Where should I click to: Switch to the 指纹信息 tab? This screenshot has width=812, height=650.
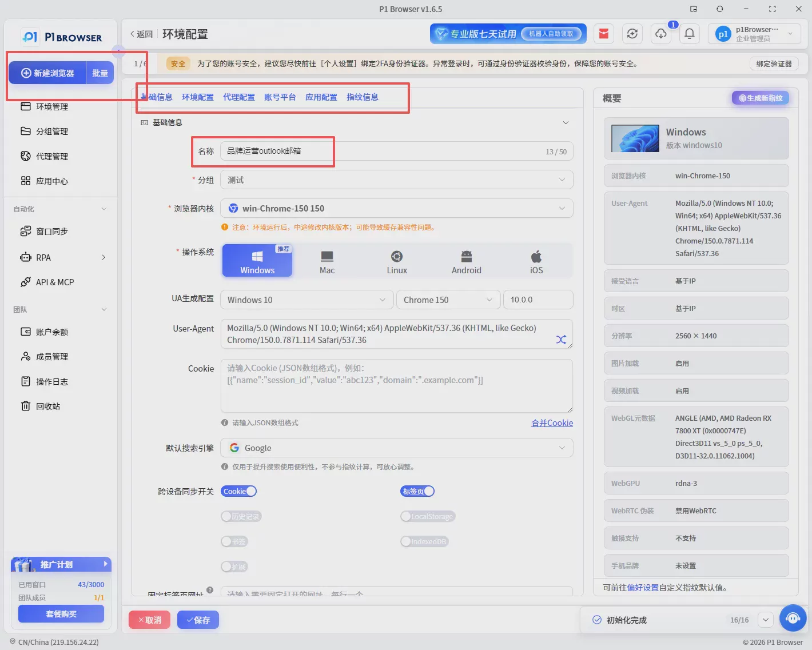coord(363,97)
